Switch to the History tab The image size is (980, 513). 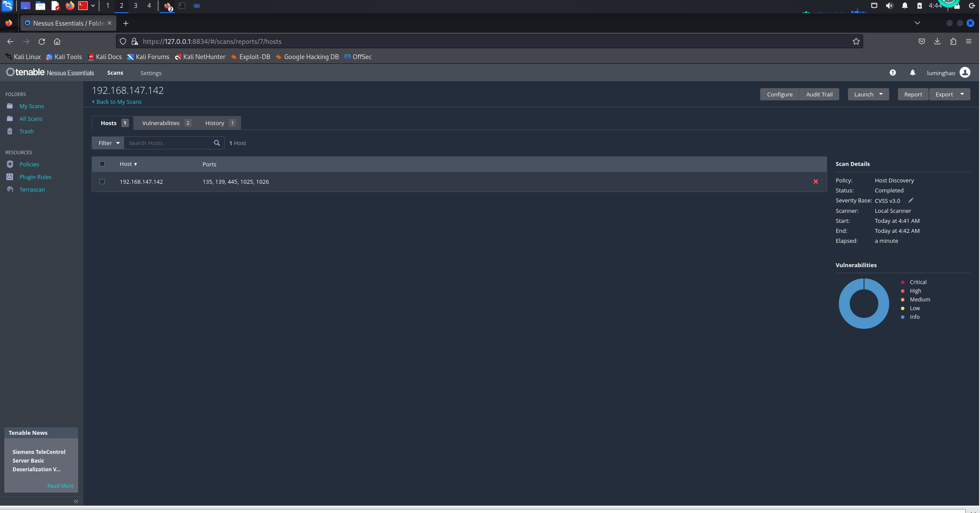215,123
